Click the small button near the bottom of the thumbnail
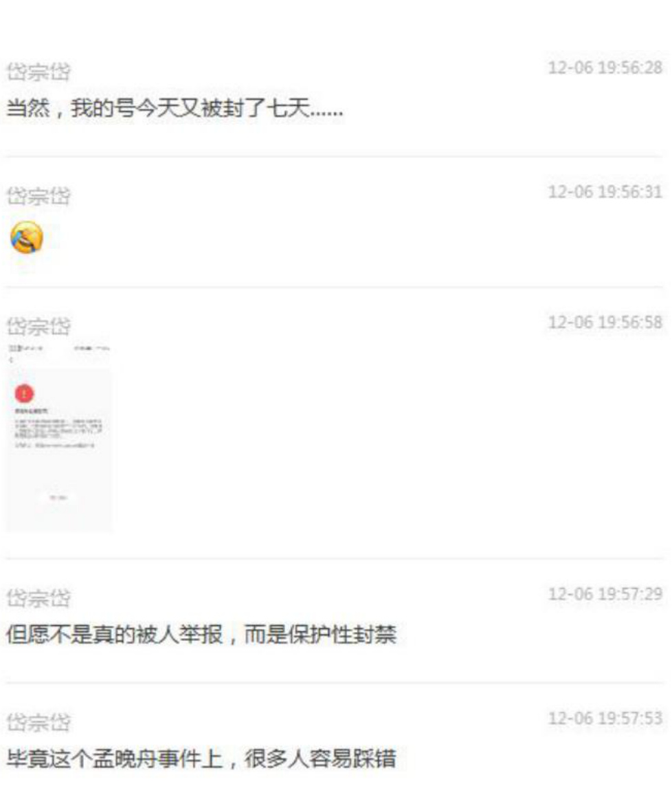The height and width of the screenshot is (788, 672). [58, 497]
